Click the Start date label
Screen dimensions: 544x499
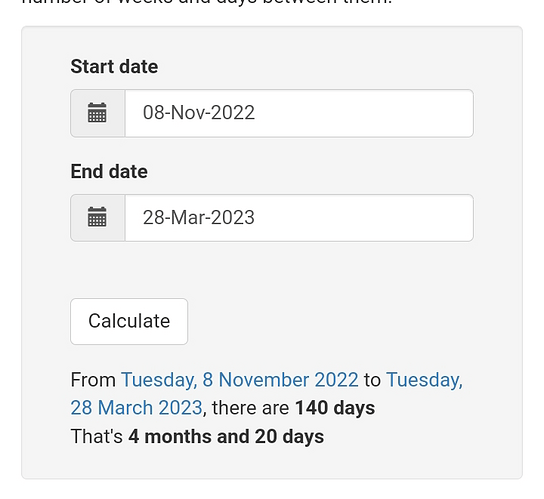tap(114, 66)
